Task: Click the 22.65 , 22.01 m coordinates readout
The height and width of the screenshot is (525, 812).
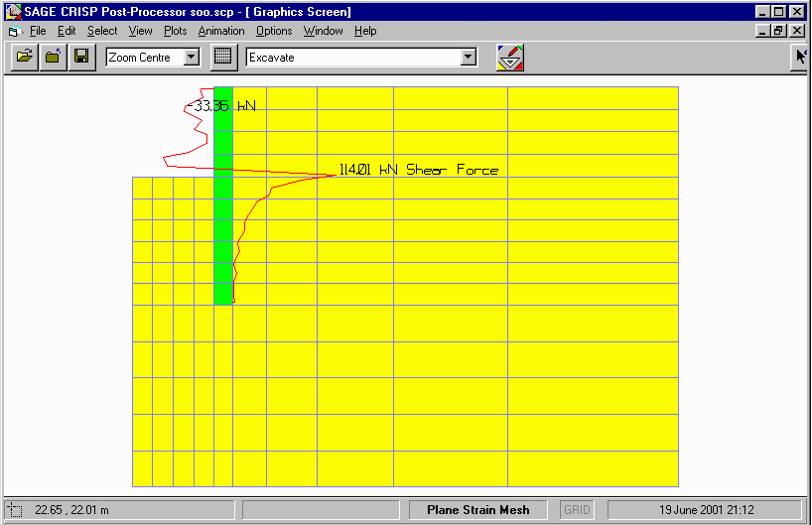Action: click(72, 510)
